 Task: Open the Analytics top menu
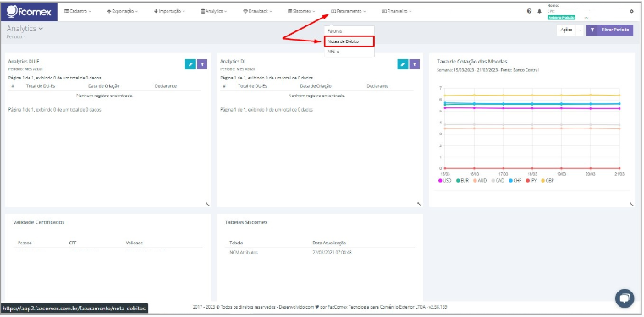click(x=213, y=12)
